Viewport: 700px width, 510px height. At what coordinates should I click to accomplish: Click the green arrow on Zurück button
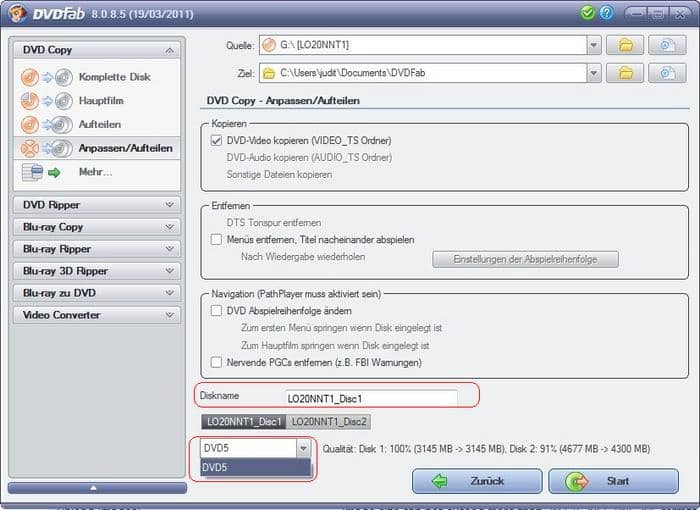coord(440,481)
